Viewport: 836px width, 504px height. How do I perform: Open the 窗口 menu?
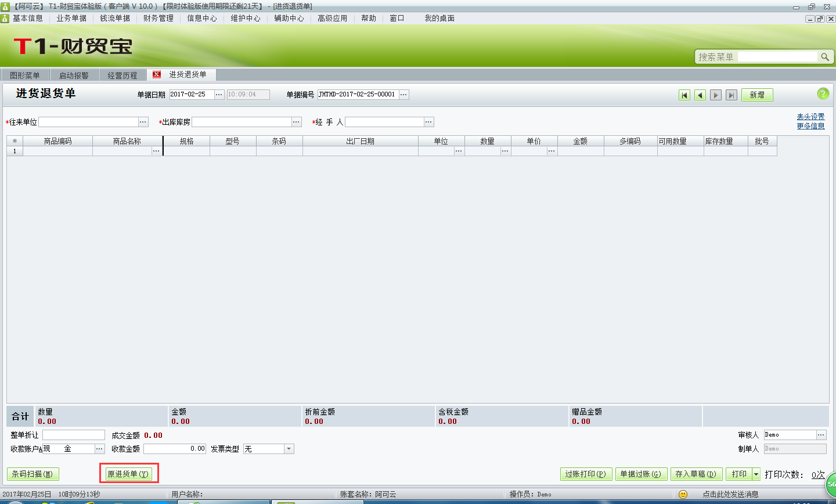tap(397, 18)
